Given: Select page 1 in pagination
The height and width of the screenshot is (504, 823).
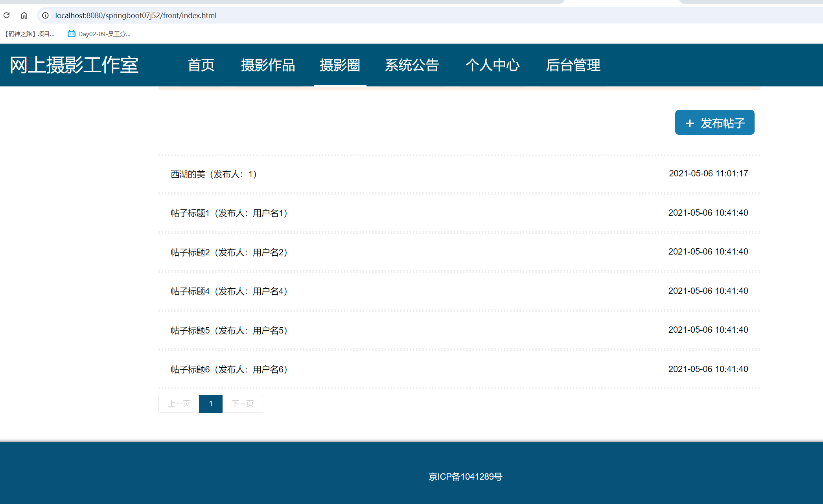Looking at the screenshot, I should (x=210, y=404).
